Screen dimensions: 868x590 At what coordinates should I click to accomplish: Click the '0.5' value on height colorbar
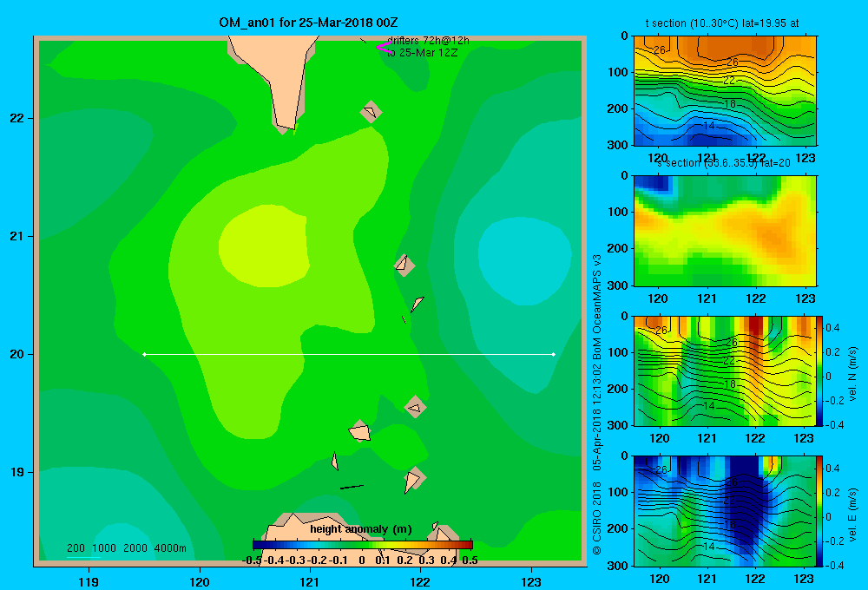coord(470,560)
